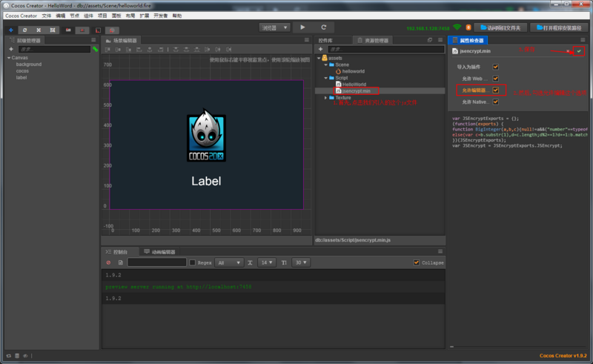Click the bottom-left status bar trash icon
The height and width of the screenshot is (364, 593).
17,356
